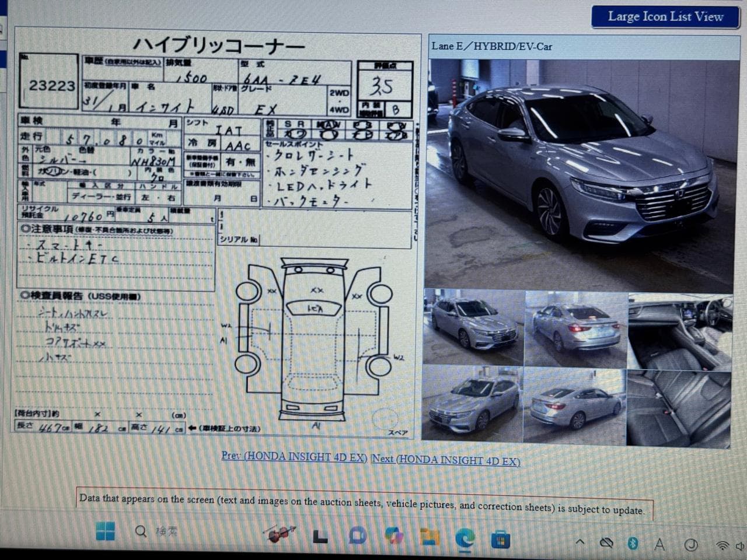The width and height of the screenshot is (747, 560).
Task: Click the cloud sync-off tray icon
Action: pos(607,543)
